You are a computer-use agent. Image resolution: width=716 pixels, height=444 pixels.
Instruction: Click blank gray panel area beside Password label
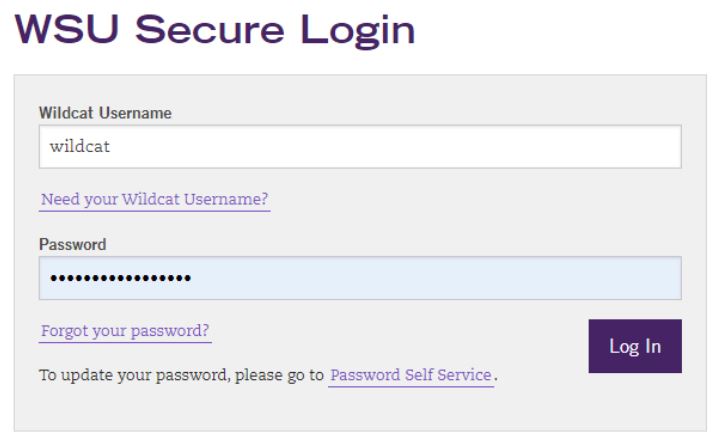coord(400,244)
